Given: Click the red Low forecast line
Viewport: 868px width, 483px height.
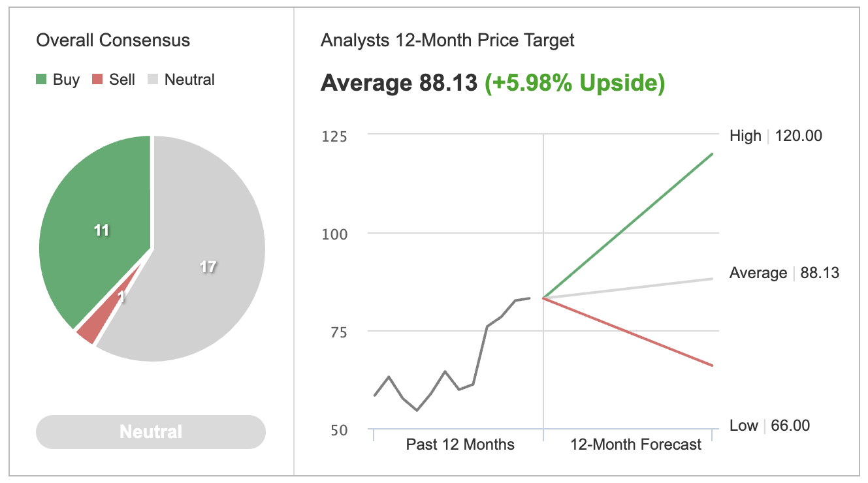Looking at the screenshot, I should tap(628, 332).
